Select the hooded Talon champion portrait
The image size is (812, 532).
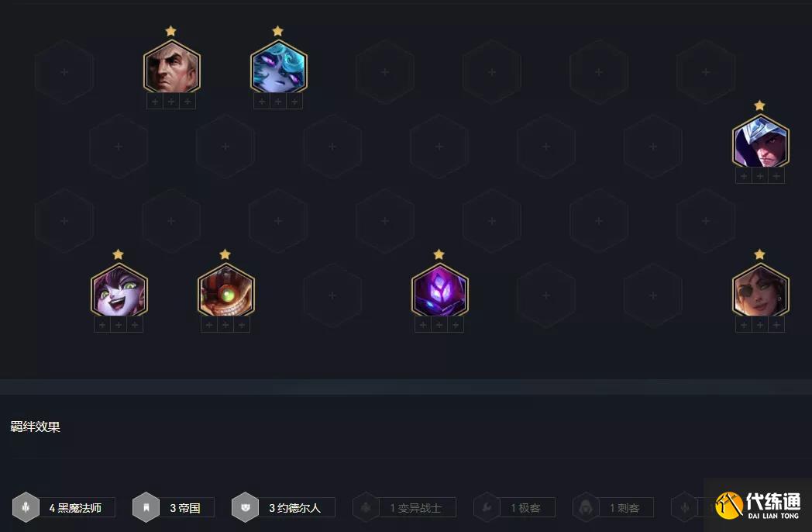click(x=760, y=142)
